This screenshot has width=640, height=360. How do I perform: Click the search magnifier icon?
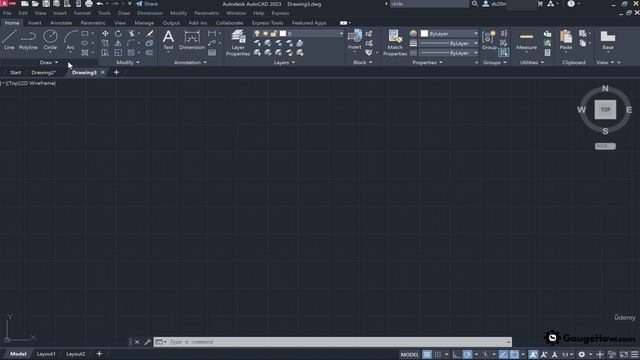(475, 4)
